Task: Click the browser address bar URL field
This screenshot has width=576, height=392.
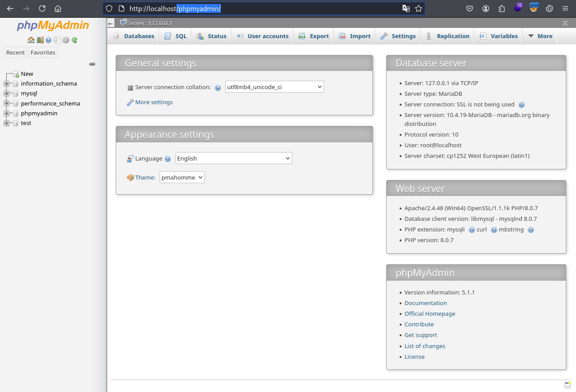Action: [x=264, y=8]
